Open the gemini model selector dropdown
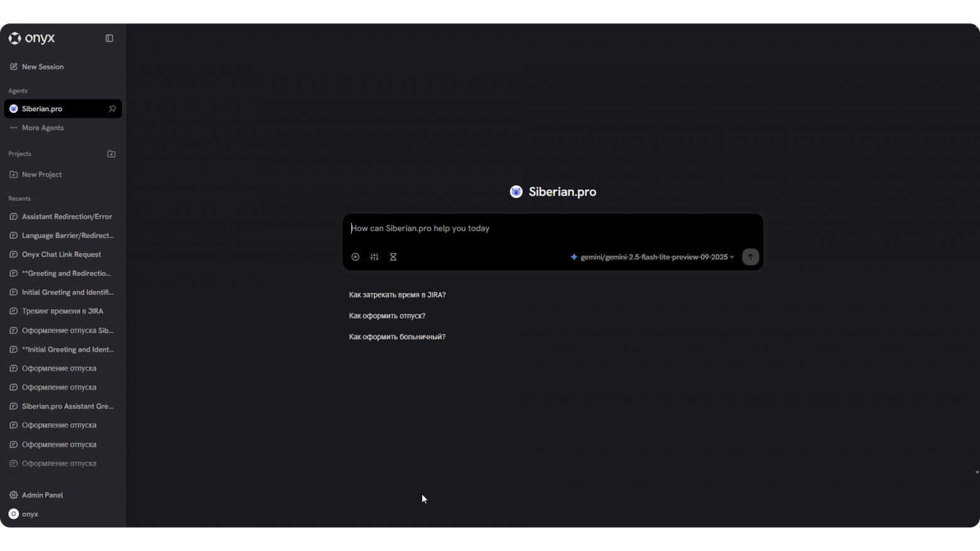The width and height of the screenshot is (980, 551). click(652, 257)
